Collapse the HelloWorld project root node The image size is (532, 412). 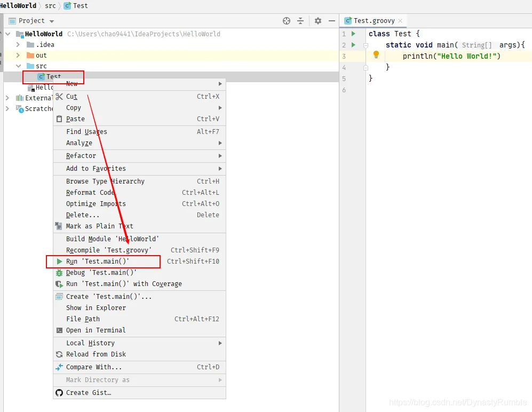(x=8, y=34)
